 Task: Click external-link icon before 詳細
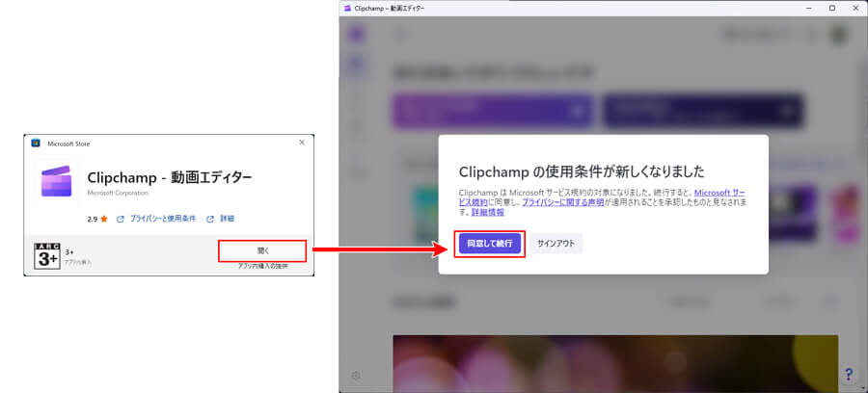[210, 219]
